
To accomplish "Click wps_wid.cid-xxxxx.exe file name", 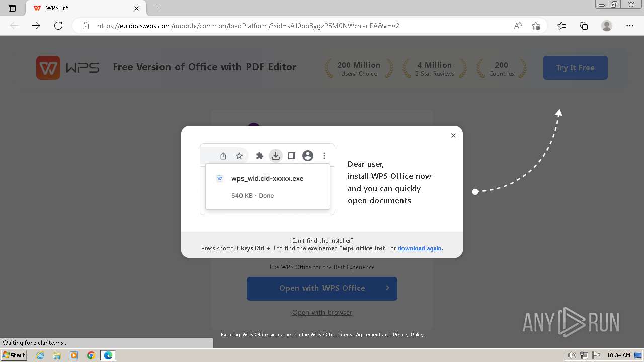I will tap(267, 178).
